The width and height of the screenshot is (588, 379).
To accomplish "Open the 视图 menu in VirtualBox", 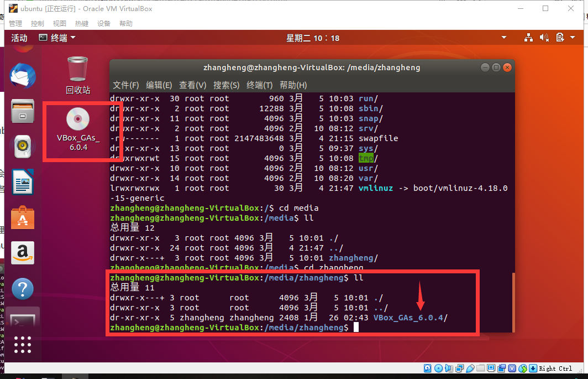I will pos(60,23).
